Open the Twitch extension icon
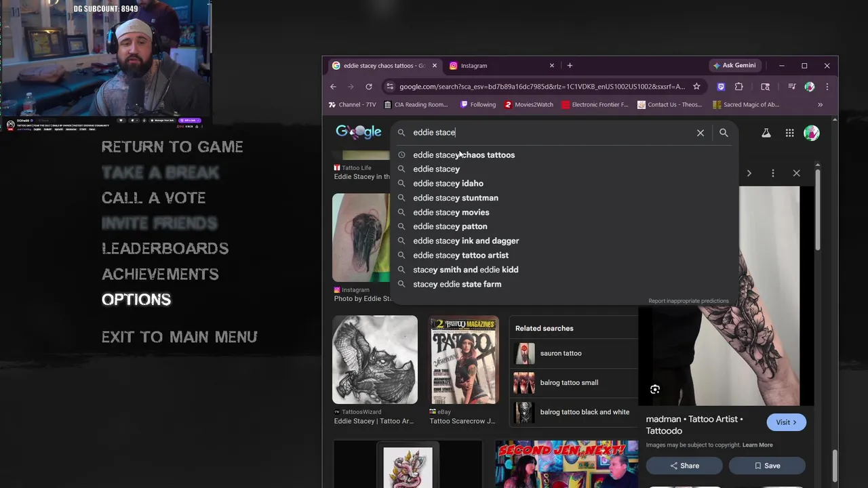 point(721,87)
